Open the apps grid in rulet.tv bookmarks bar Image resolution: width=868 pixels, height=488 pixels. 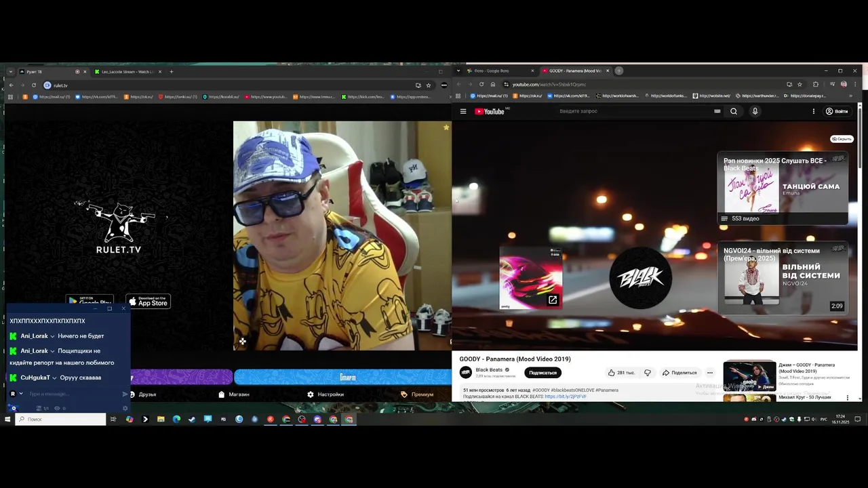click(x=10, y=97)
